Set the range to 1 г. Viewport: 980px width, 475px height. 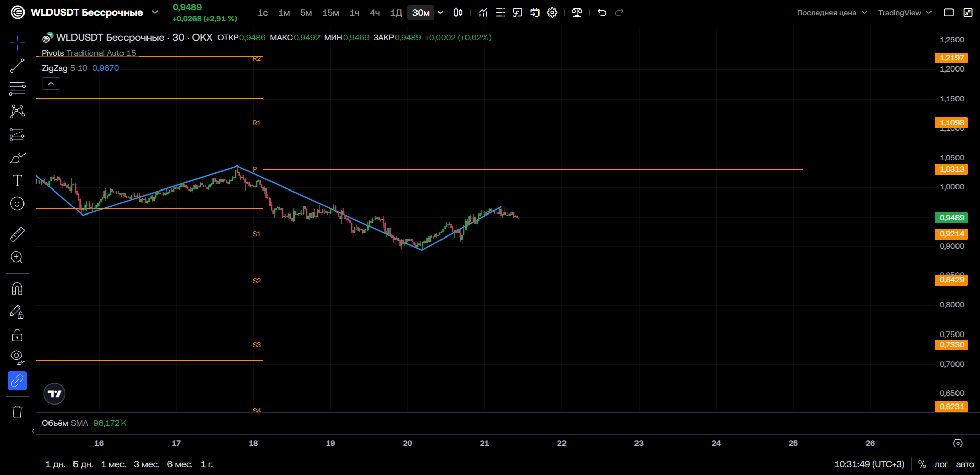[x=207, y=464]
